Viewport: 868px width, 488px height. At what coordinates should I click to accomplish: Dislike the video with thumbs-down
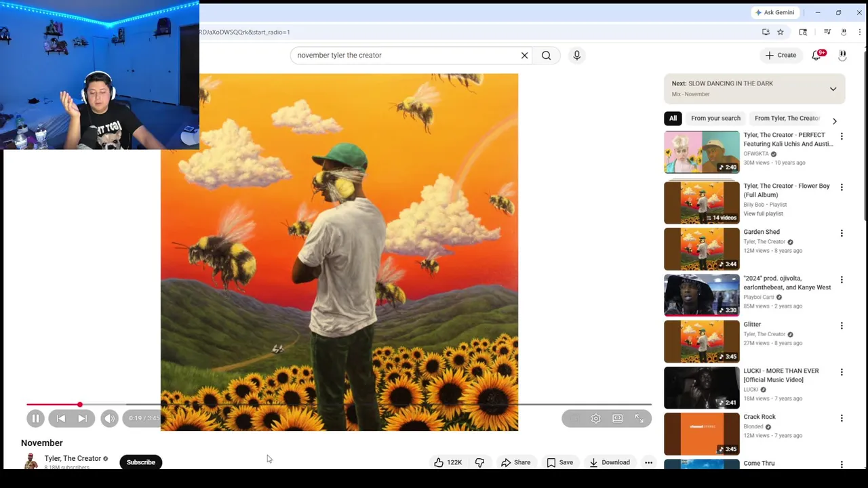[479, 462]
